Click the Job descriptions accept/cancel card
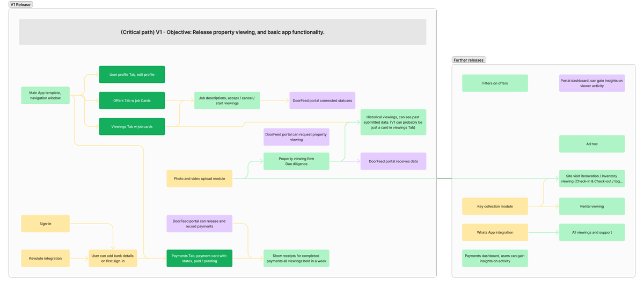Viewport: 644px width, 286px height. pyautogui.click(x=227, y=101)
